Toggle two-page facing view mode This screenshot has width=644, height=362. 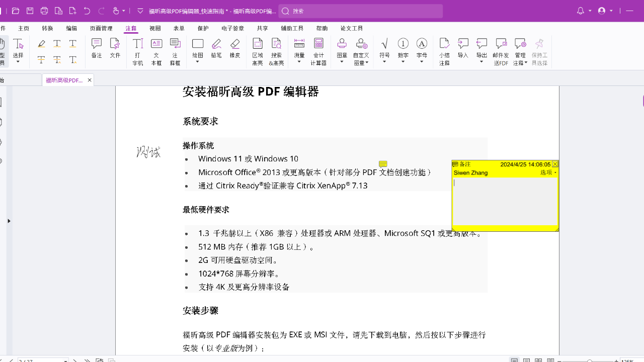(538, 360)
